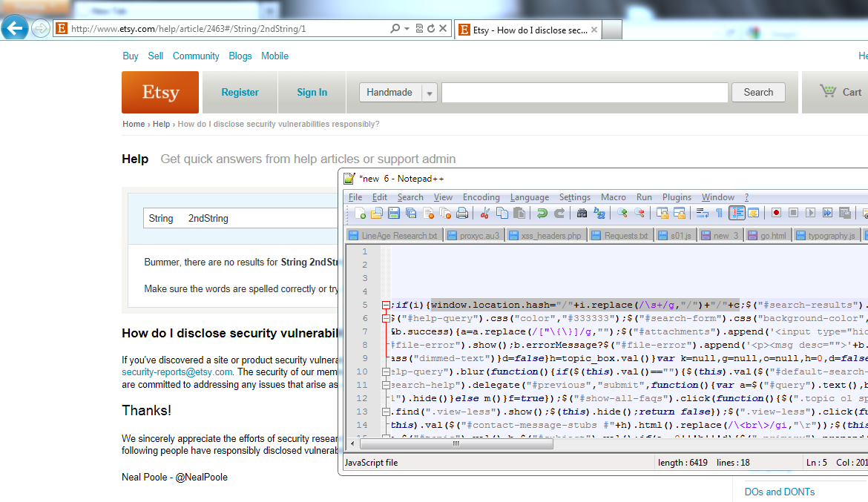Toggle the Indent guide icon
Screen dimensions: 868x502
[736, 213]
